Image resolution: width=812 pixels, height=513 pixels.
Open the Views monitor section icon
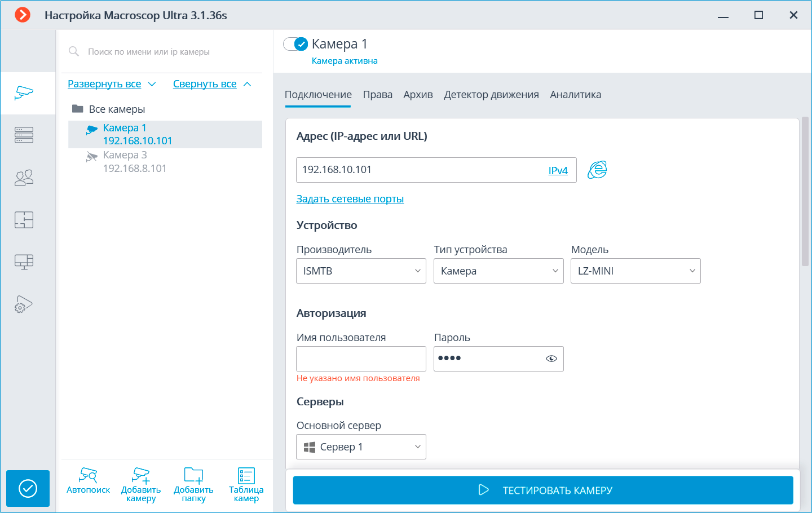[24, 262]
